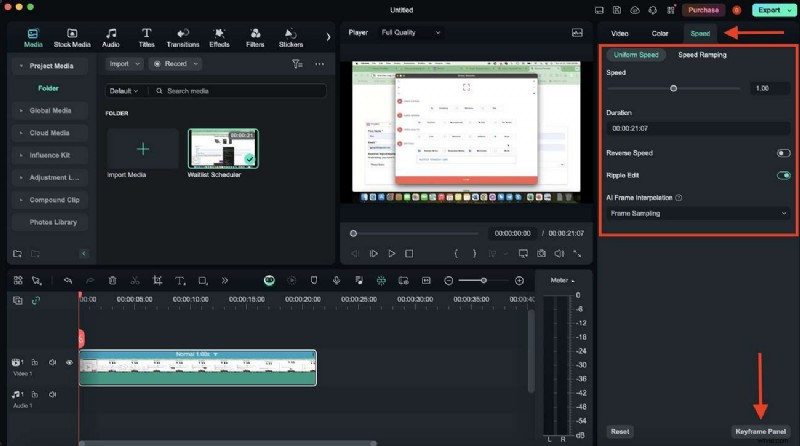Play the preview
800x446 pixels.
pos(391,254)
